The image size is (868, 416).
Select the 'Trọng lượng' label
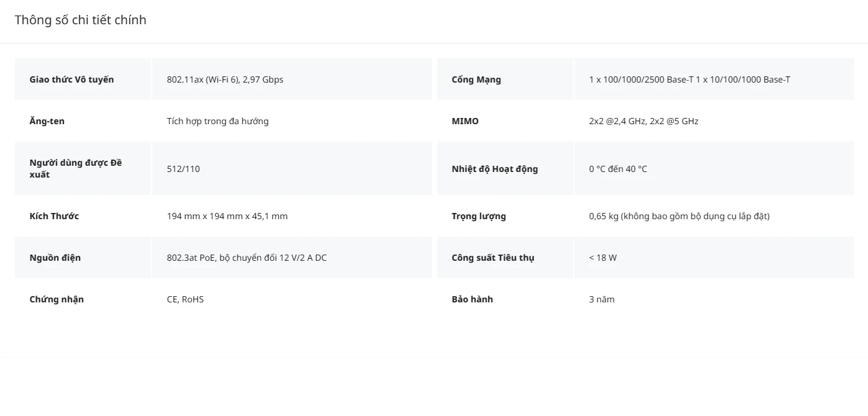[479, 216]
